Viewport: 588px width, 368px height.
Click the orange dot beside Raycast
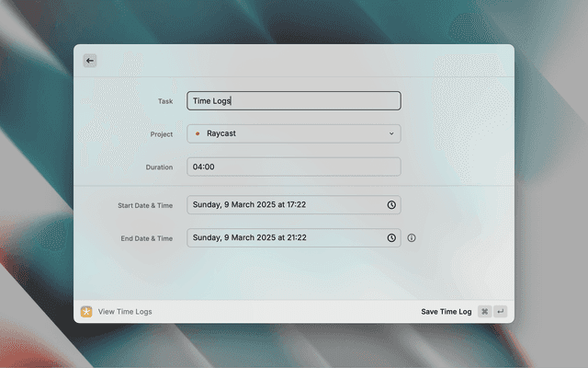pyautogui.click(x=198, y=134)
